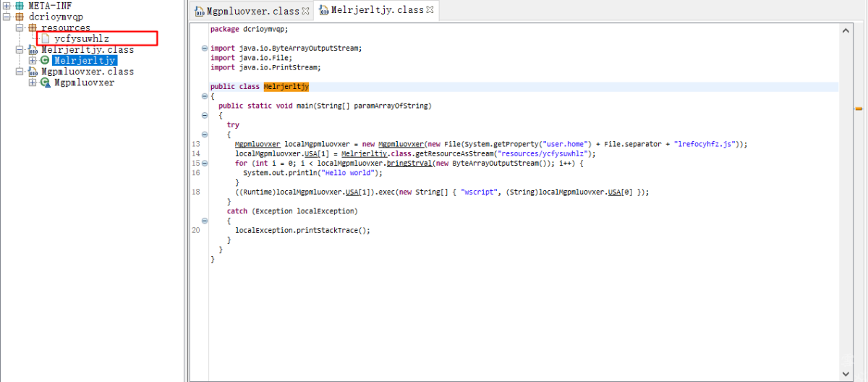Switch to the Mgpmluovxer.class tab
Screen dimensions: 868x382
tap(252, 11)
